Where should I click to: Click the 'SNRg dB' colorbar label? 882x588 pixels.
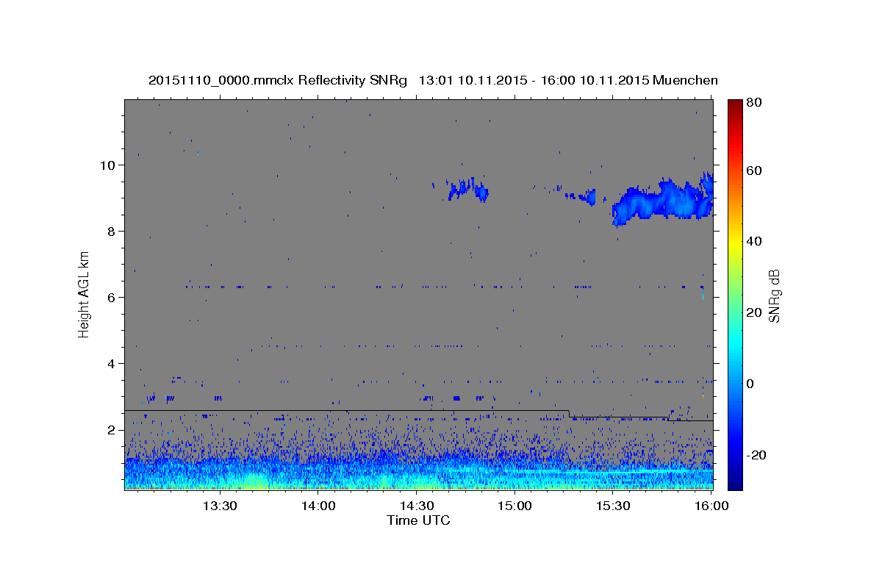[x=774, y=295]
